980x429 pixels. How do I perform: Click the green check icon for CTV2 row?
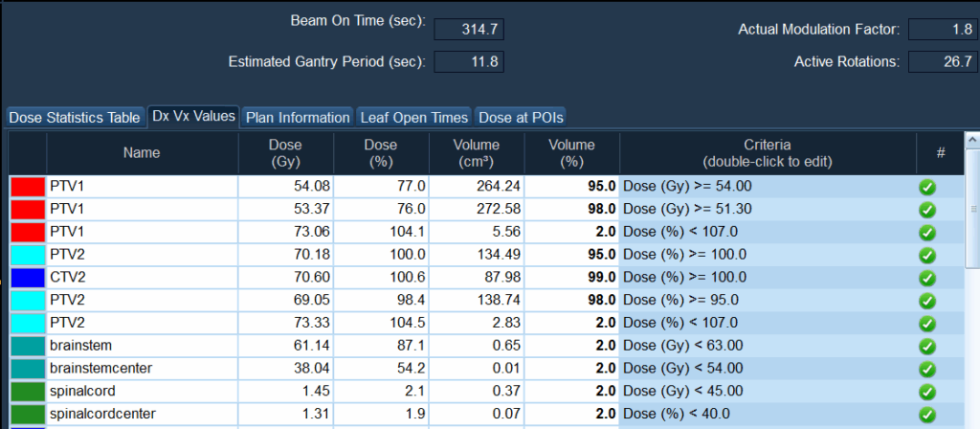pos(926,278)
